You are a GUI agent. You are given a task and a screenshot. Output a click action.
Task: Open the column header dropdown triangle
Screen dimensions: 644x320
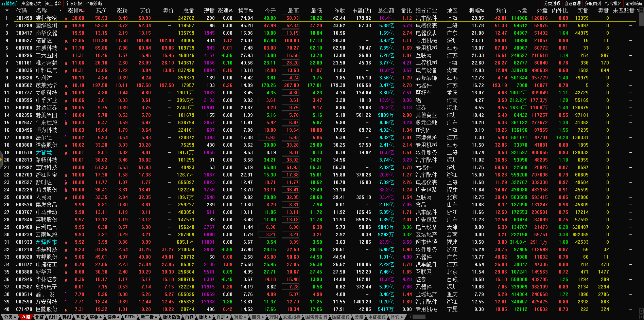tap(6, 11)
